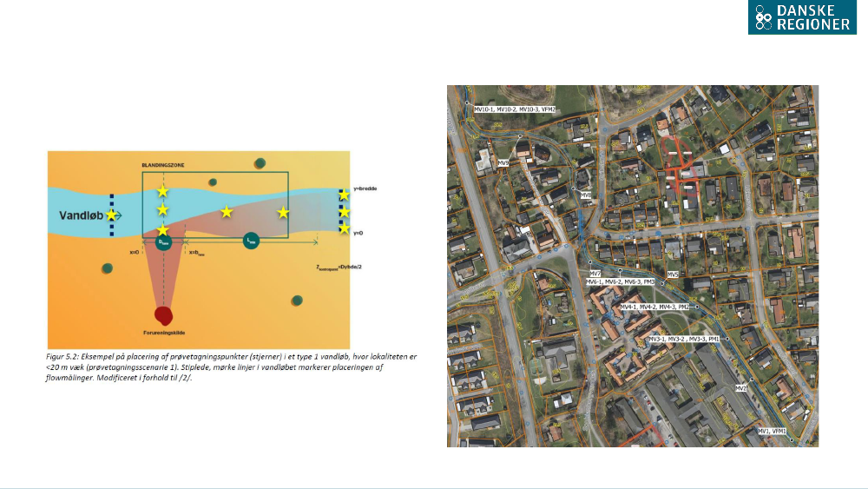
Task: Click the MV7 map label
Action: click(595, 274)
